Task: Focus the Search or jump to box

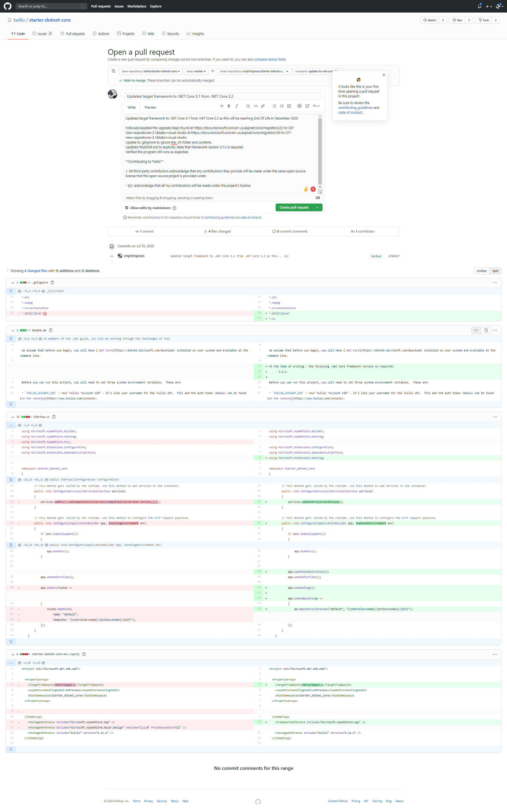Action: pyautogui.click(x=51, y=6)
